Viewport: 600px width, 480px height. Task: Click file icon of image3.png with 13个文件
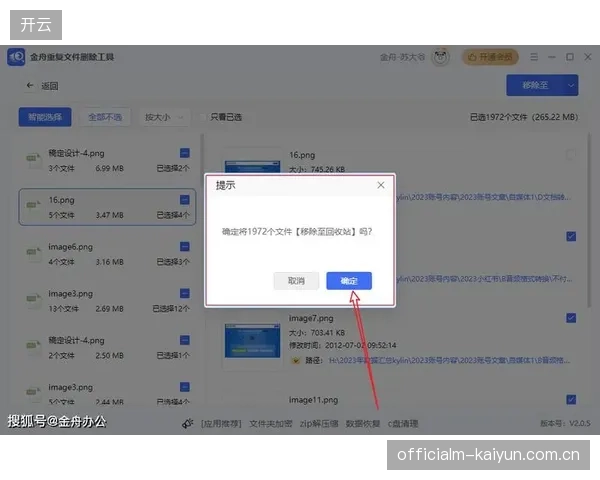coord(34,300)
